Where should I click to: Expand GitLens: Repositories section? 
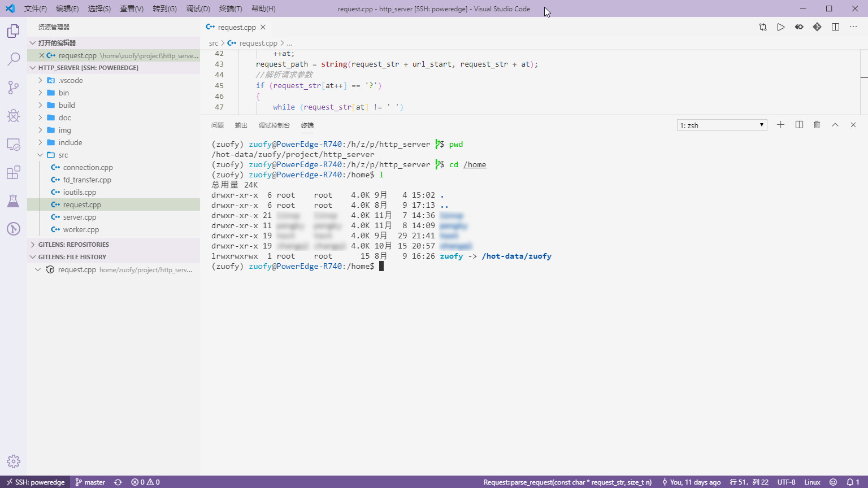click(x=114, y=245)
